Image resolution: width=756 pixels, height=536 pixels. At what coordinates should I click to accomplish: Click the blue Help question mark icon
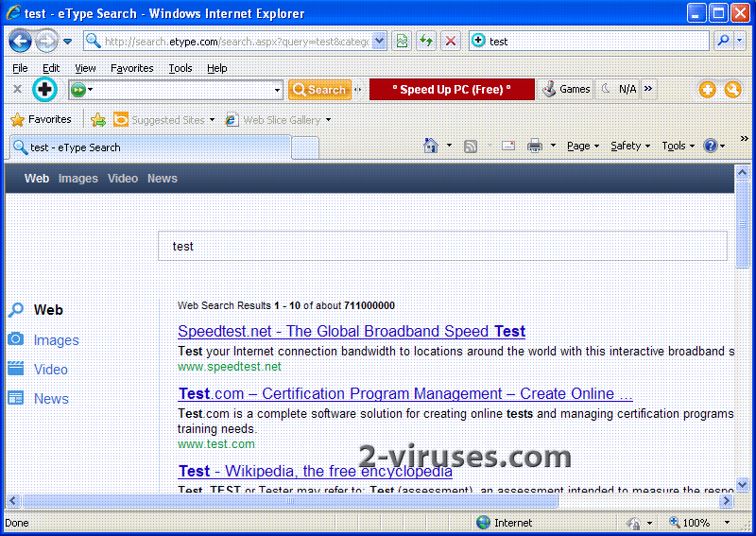pyautogui.click(x=711, y=146)
